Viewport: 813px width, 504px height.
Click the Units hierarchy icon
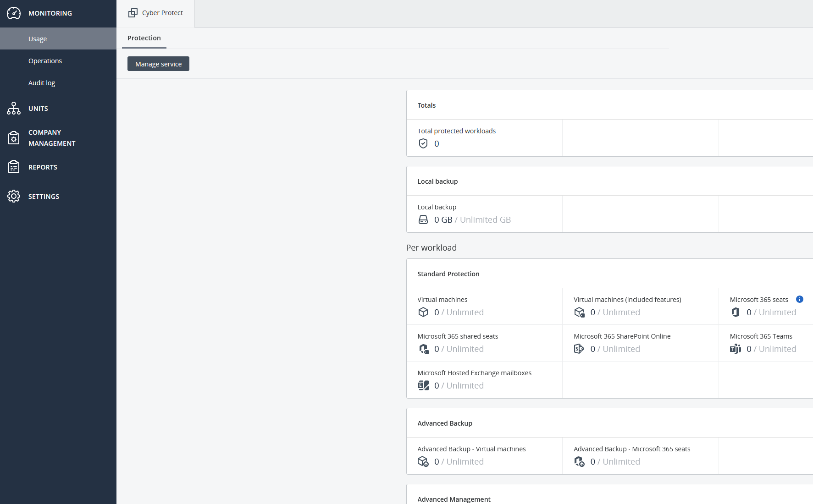click(x=14, y=109)
